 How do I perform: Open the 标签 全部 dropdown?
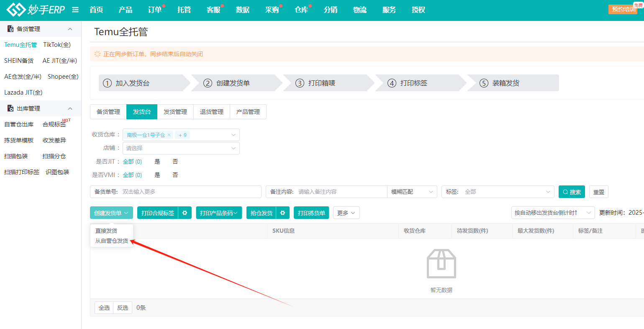click(498, 192)
